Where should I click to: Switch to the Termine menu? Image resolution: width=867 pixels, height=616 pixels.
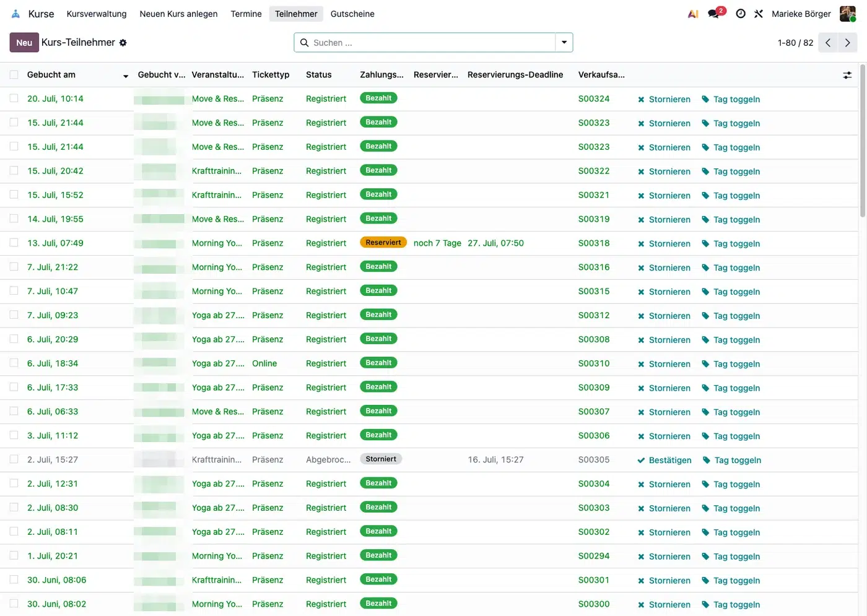point(246,14)
